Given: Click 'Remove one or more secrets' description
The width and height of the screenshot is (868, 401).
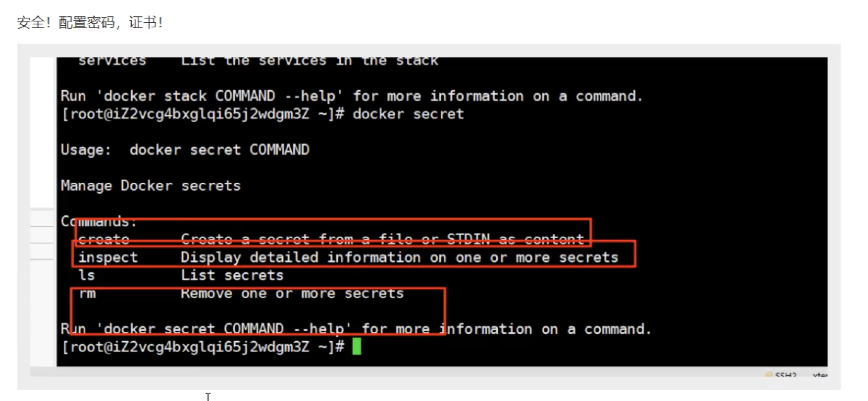Looking at the screenshot, I should [x=292, y=293].
